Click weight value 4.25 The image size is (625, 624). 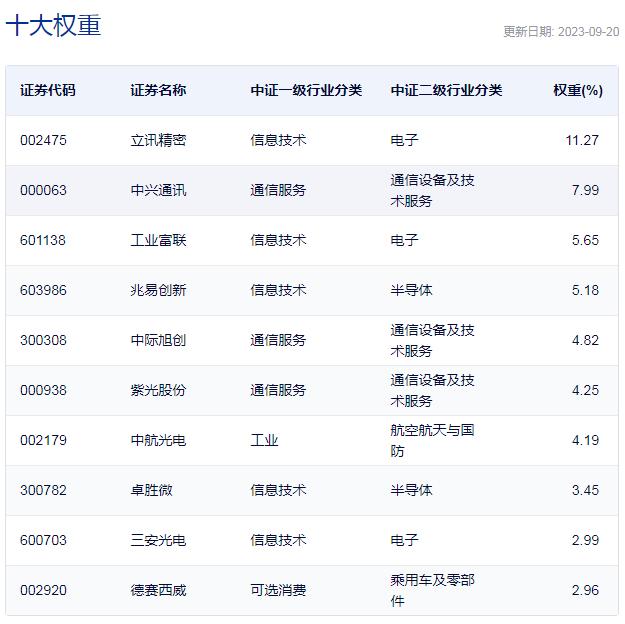585,390
